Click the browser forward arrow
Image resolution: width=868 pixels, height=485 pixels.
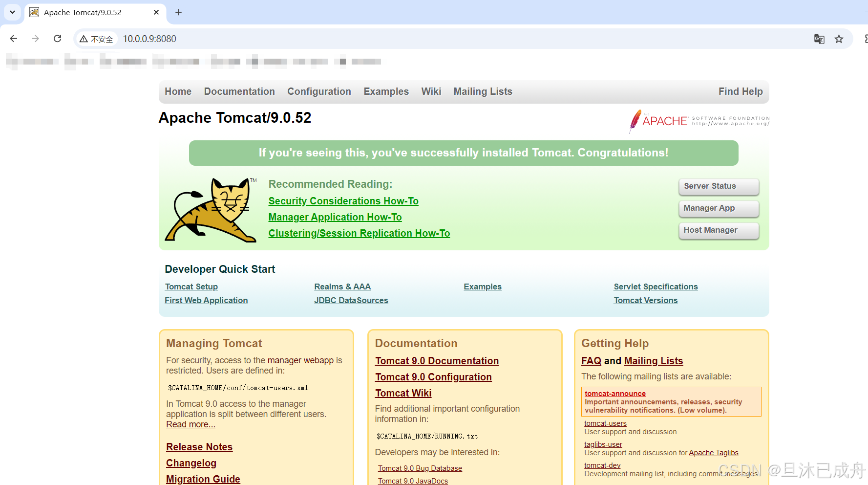click(x=35, y=39)
